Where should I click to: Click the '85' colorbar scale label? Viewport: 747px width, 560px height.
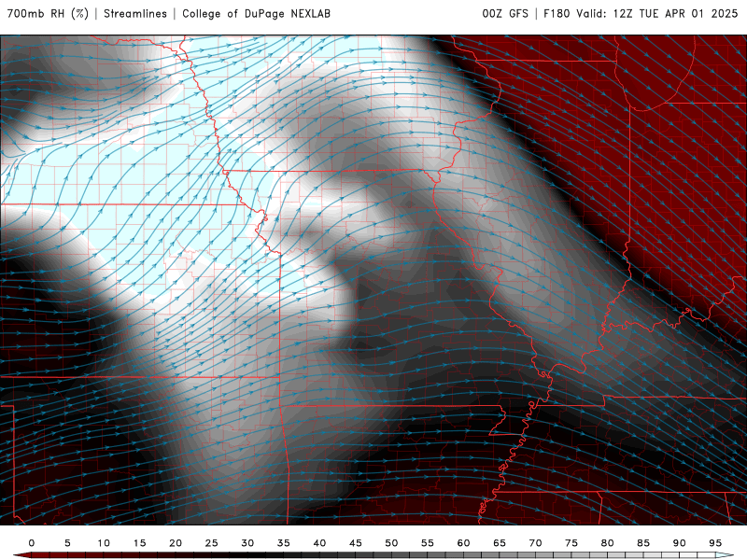pos(643,543)
